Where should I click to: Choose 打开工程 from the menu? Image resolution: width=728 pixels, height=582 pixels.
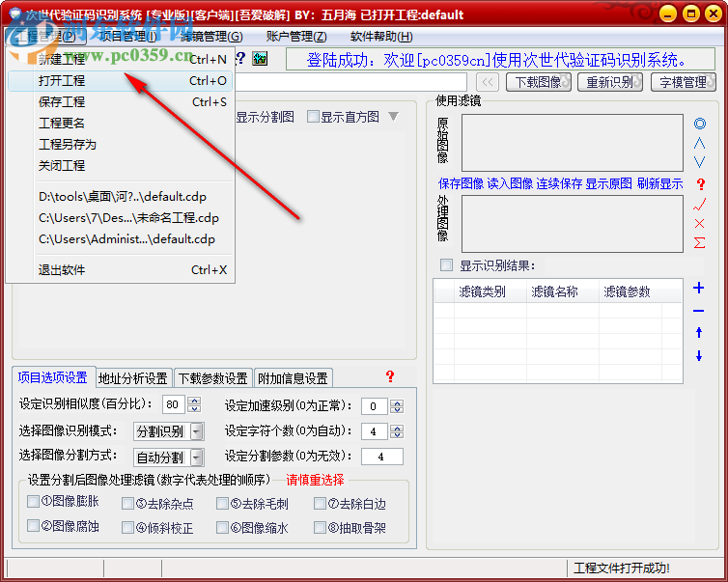point(121,81)
